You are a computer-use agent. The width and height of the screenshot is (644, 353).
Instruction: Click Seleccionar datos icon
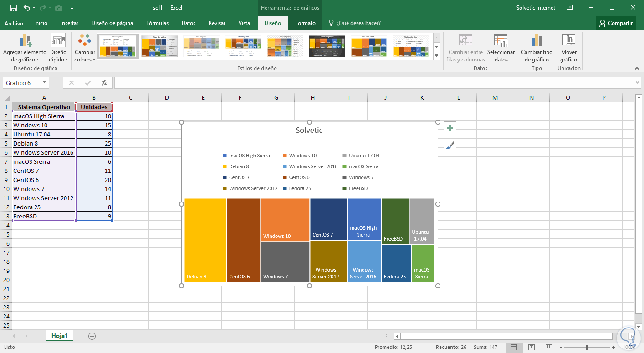pos(501,48)
